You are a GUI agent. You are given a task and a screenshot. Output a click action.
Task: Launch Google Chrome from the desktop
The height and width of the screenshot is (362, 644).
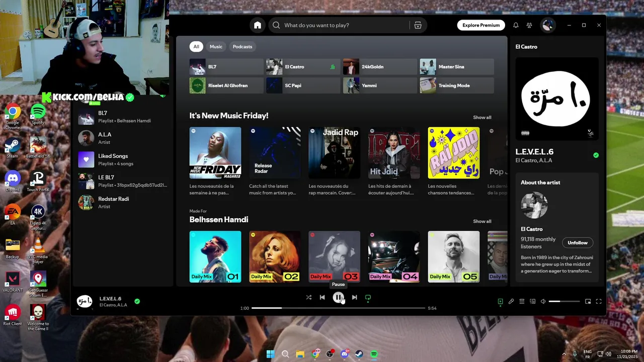[13, 116]
